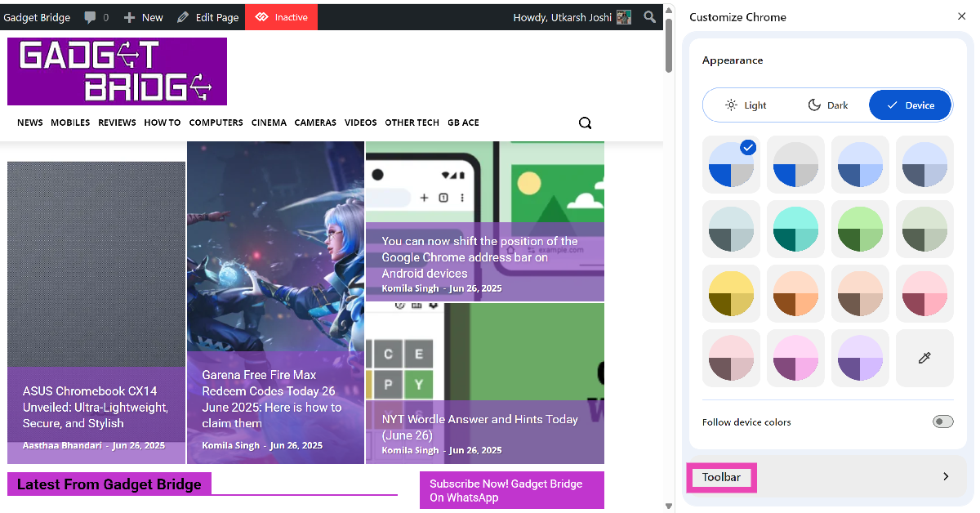Click Gadget Bridge site name in admin bar

pyautogui.click(x=38, y=17)
